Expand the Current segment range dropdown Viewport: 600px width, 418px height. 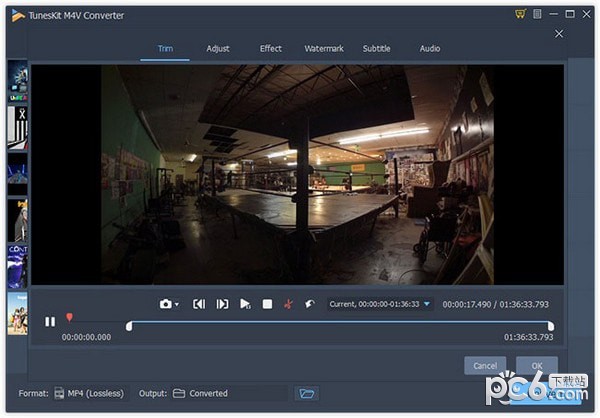click(427, 304)
